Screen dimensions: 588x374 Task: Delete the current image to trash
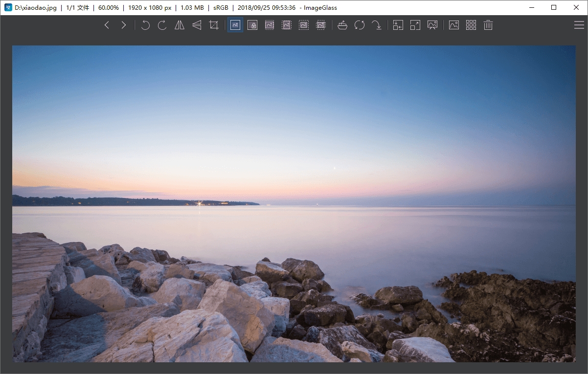pos(488,25)
